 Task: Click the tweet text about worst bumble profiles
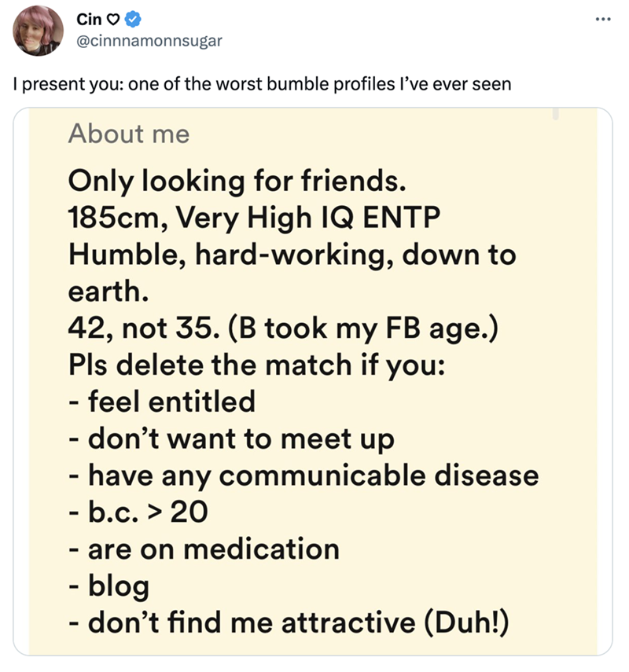tap(263, 83)
